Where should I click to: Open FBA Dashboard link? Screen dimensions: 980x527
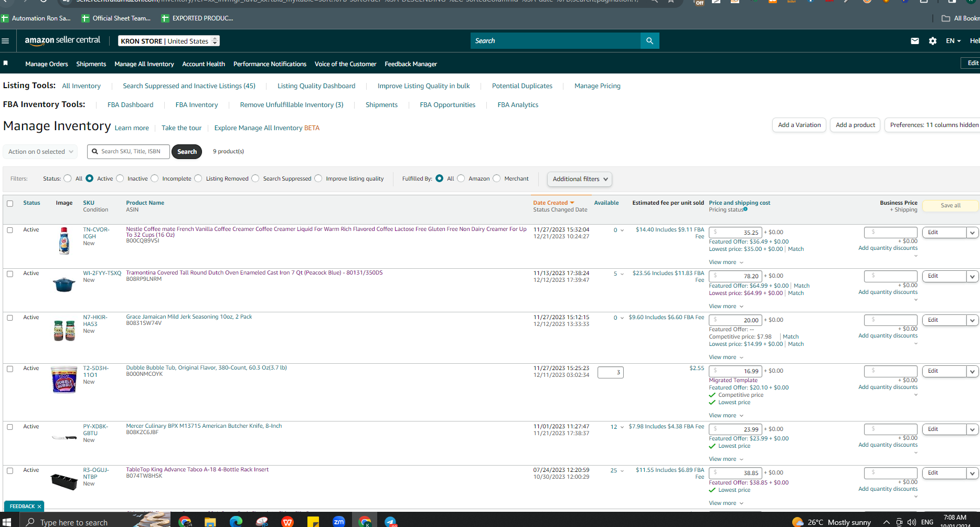tap(131, 105)
